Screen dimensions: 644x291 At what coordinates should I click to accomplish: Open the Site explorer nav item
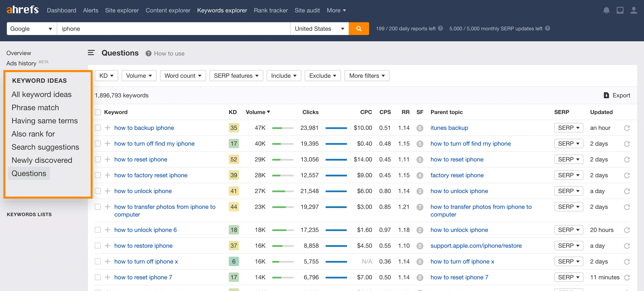click(122, 10)
